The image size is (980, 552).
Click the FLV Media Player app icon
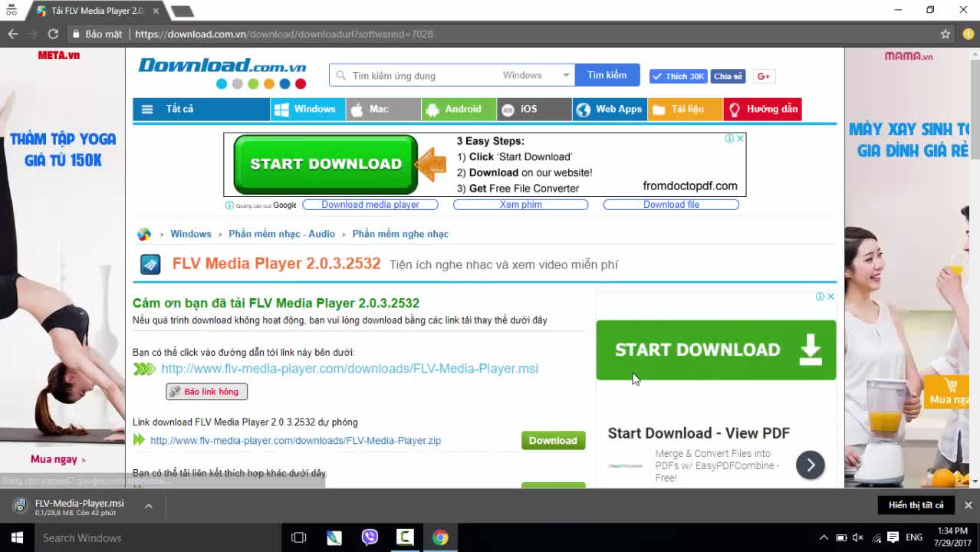tap(150, 264)
